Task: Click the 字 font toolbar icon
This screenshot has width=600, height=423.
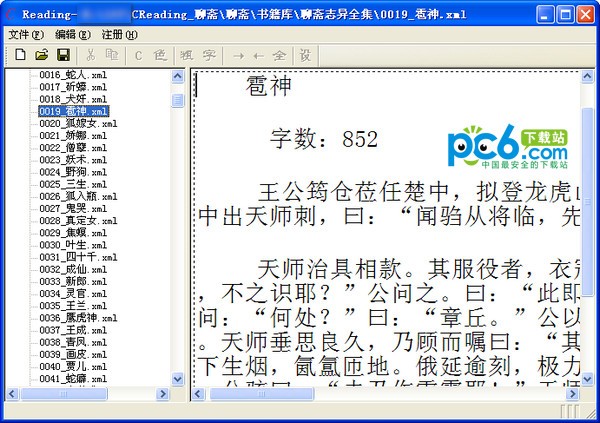Action: coord(209,56)
